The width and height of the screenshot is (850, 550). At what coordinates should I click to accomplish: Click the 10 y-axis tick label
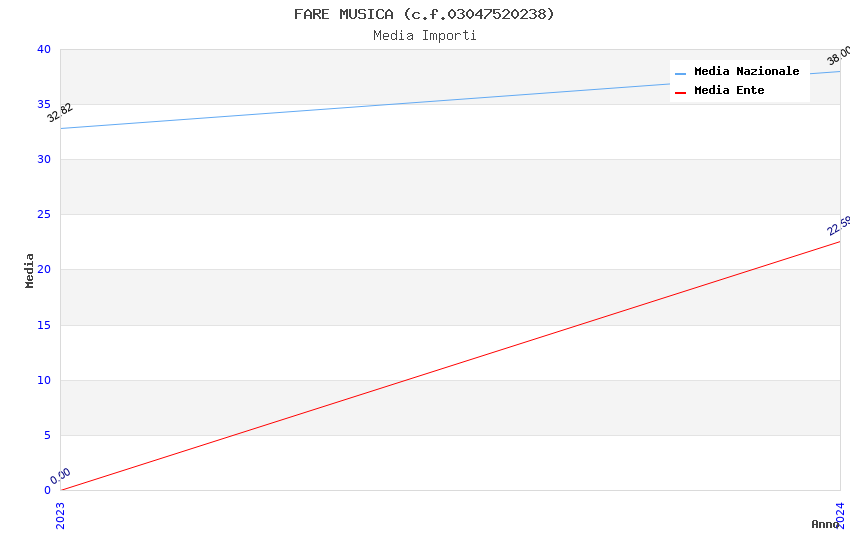point(43,380)
